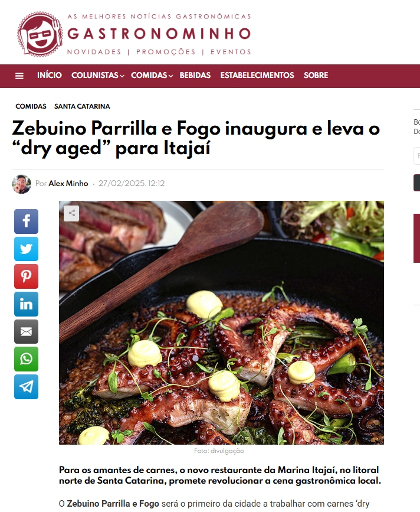Viewport: 420px width, 512px height.
Task: Open the Santa Catarina category link
Action: pos(82,106)
